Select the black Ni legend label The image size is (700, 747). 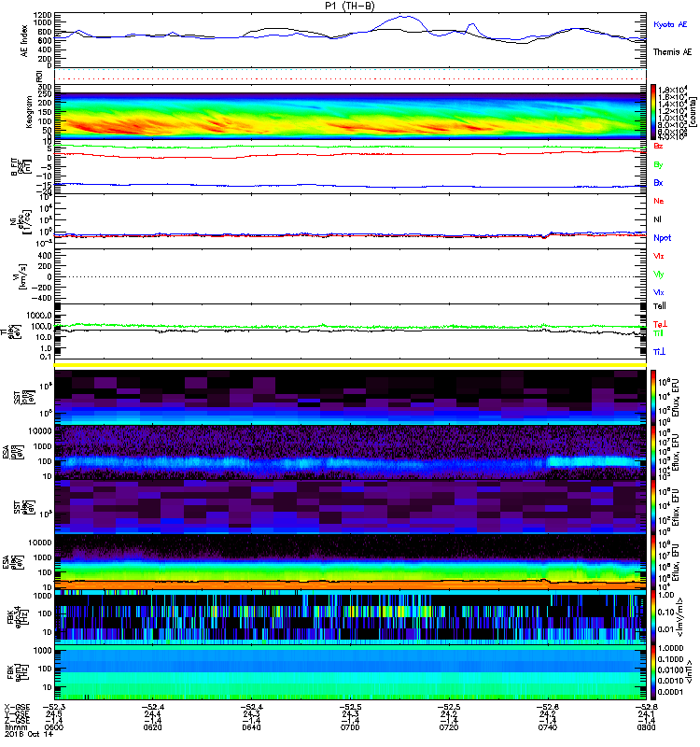pyautogui.click(x=657, y=219)
